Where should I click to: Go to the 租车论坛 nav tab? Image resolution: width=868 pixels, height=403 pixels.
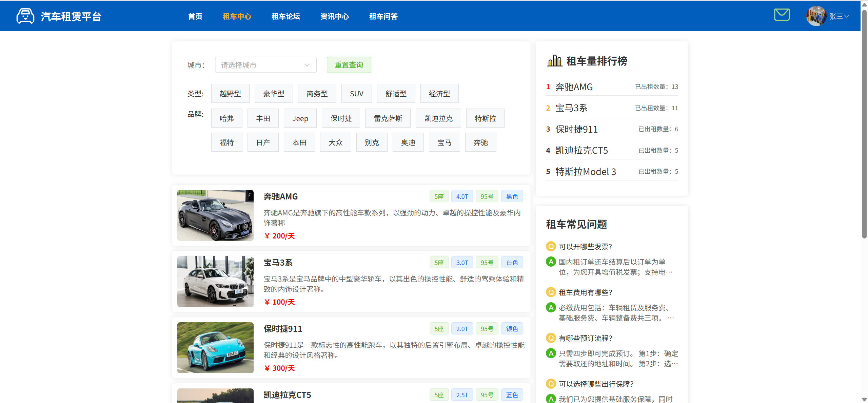click(285, 16)
